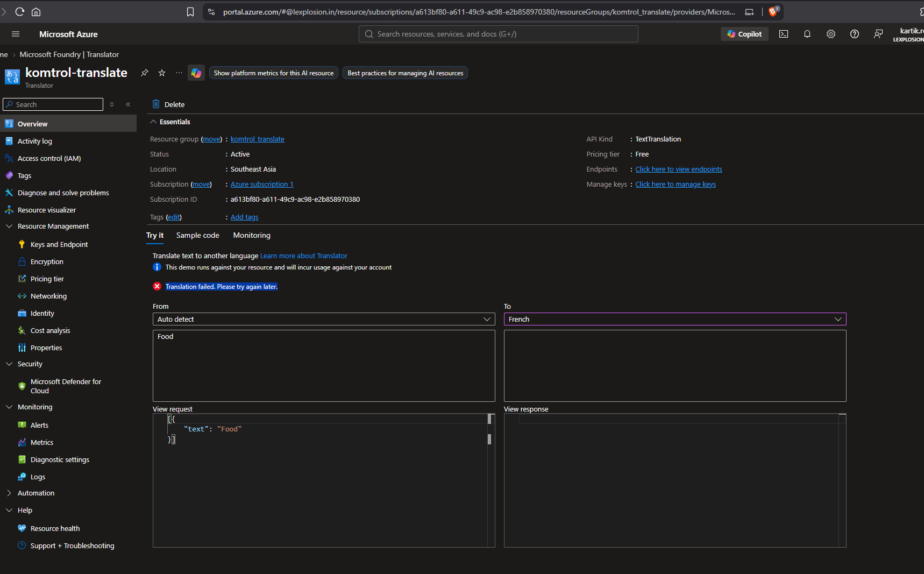
Task: Click the Copilot icon beside resource title
Action: click(196, 73)
